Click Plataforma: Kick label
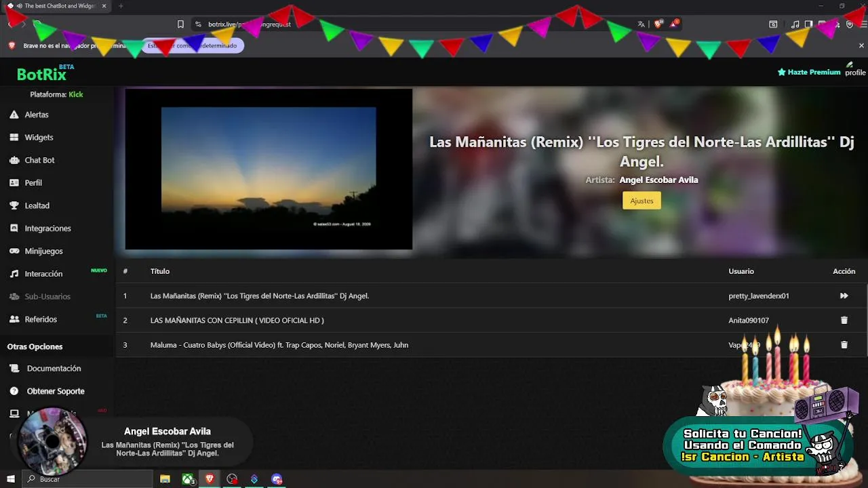 (x=56, y=94)
